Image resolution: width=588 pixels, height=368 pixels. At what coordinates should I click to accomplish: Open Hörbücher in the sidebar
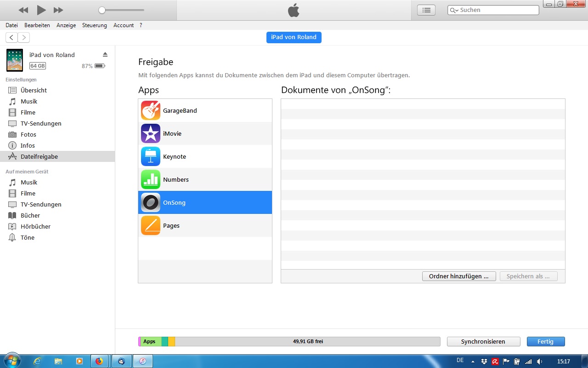pyautogui.click(x=57, y=226)
